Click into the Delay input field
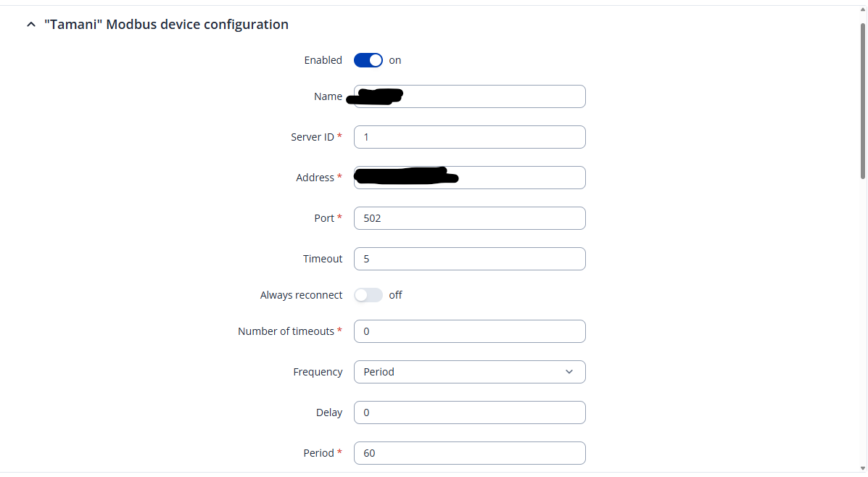This screenshot has width=868, height=477. [x=469, y=412]
